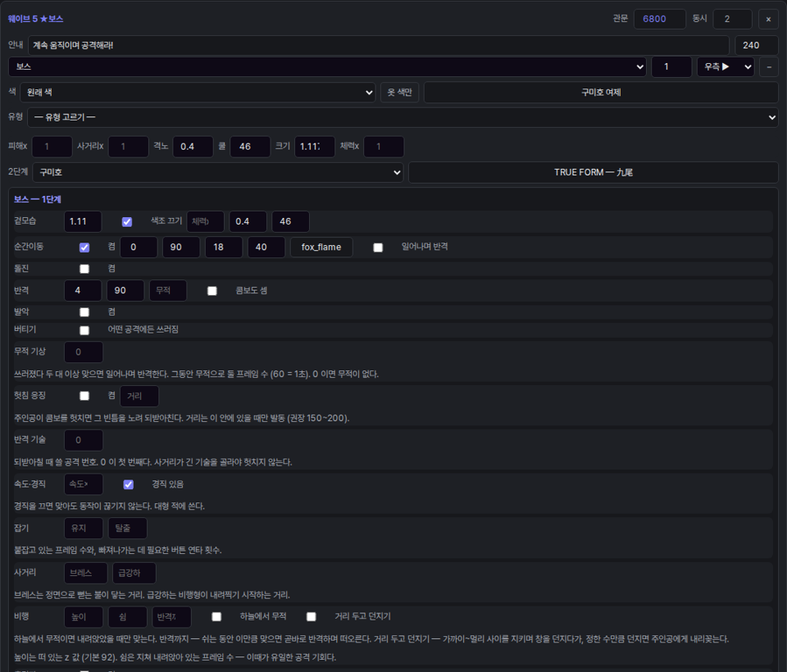
Task: Click the 비행 높이 field
Action: pos(84,617)
